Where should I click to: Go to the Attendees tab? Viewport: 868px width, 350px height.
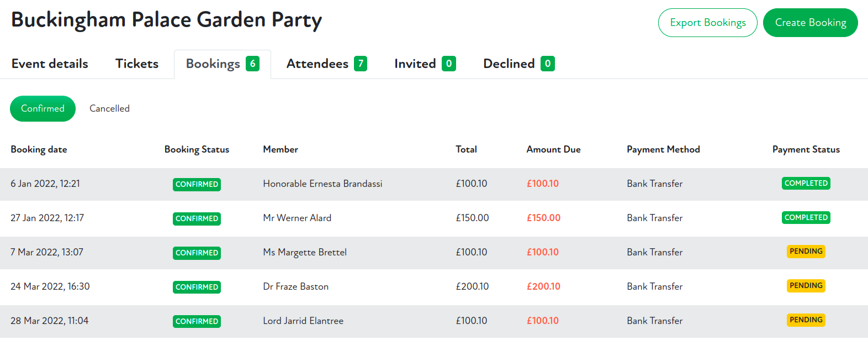tap(326, 64)
